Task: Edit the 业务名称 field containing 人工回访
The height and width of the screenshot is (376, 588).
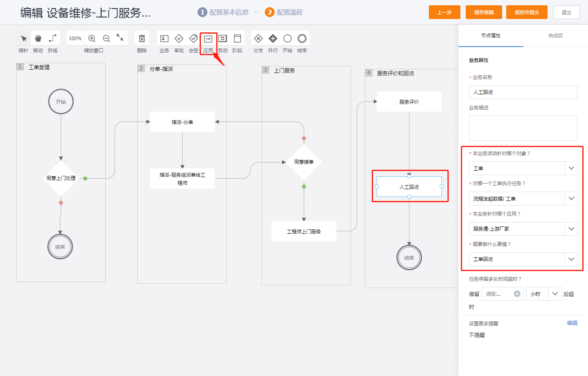Action: [x=523, y=92]
